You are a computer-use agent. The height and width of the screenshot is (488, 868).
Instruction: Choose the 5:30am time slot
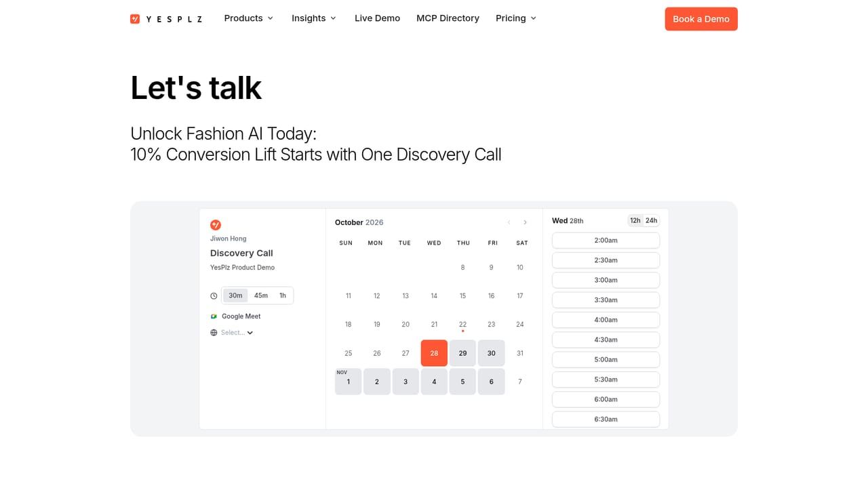tap(606, 380)
